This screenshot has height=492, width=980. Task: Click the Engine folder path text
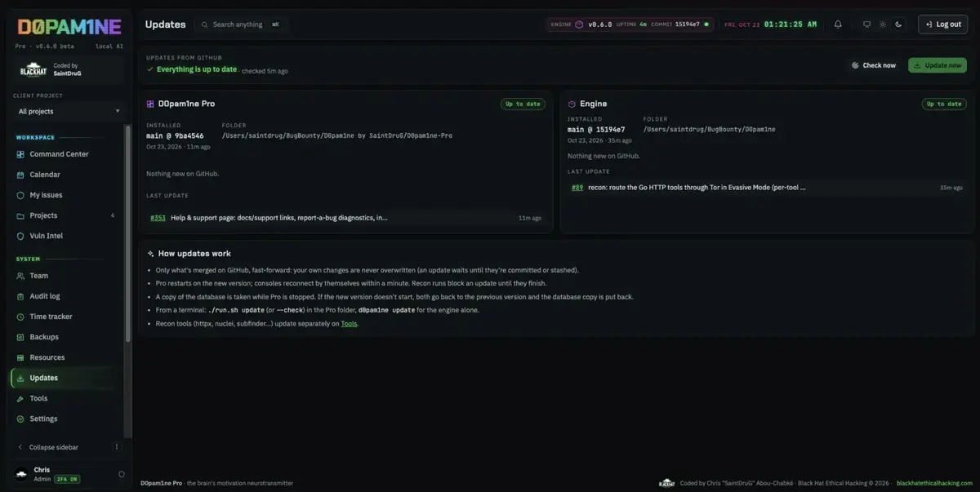pyautogui.click(x=709, y=129)
